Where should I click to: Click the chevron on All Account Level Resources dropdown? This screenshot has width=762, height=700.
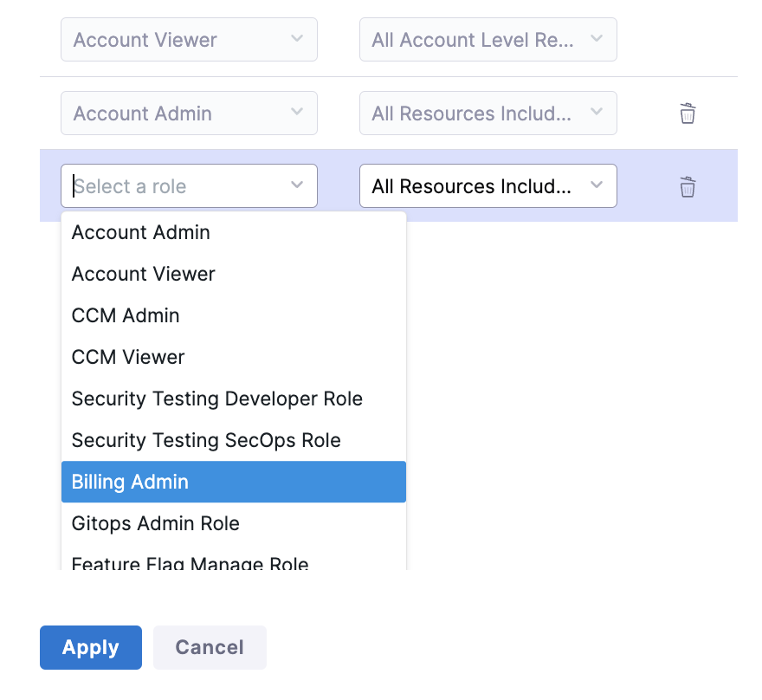pos(596,39)
